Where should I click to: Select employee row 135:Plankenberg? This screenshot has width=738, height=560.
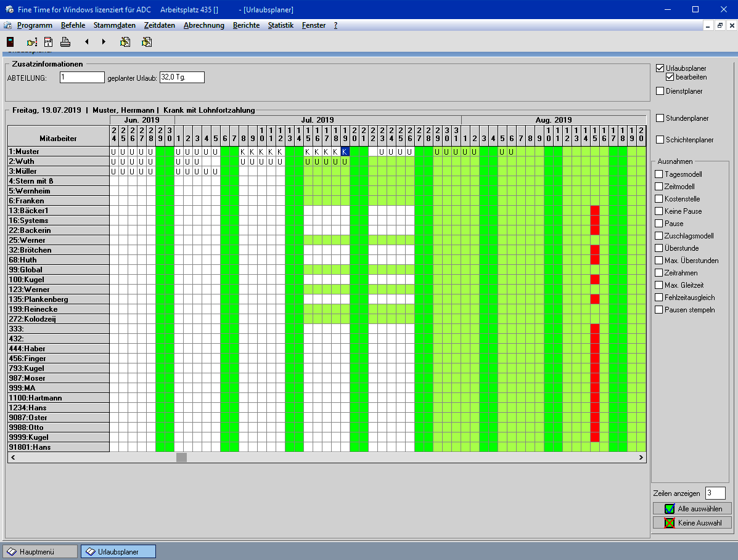tap(59, 299)
